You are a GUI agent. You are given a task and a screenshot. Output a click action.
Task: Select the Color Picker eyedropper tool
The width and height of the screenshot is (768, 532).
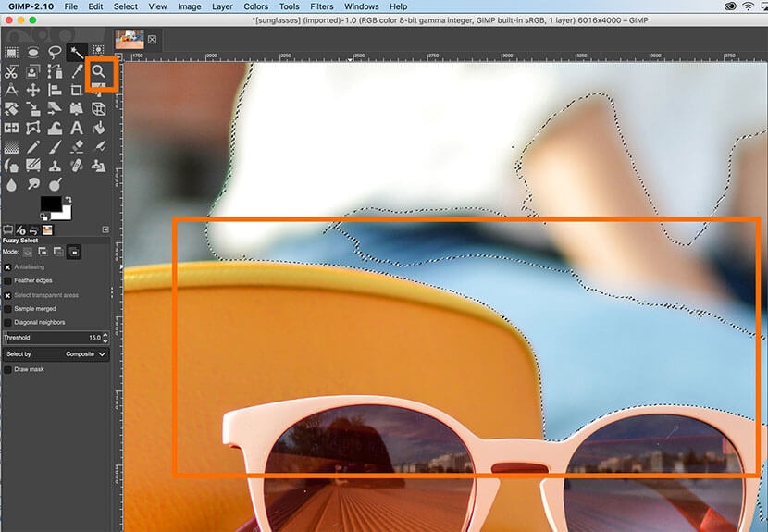pyautogui.click(x=77, y=71)
